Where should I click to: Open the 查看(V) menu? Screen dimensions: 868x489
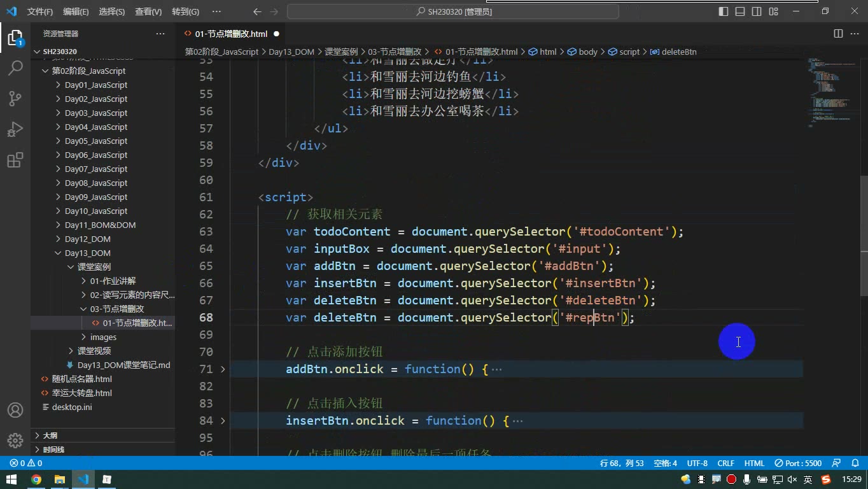pos(148,11)
